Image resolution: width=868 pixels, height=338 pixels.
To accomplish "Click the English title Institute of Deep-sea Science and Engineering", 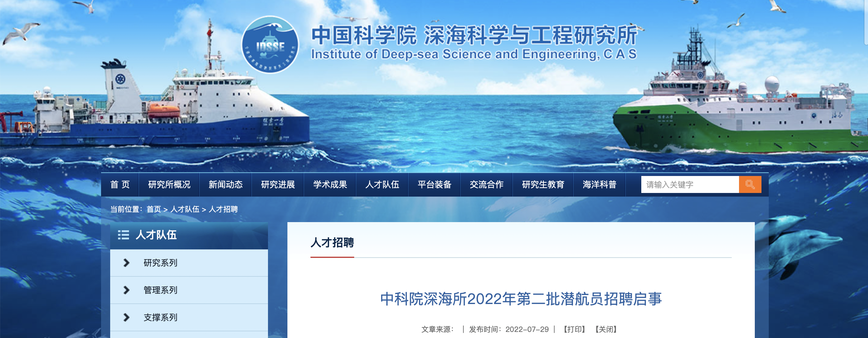I will (474, 54).
